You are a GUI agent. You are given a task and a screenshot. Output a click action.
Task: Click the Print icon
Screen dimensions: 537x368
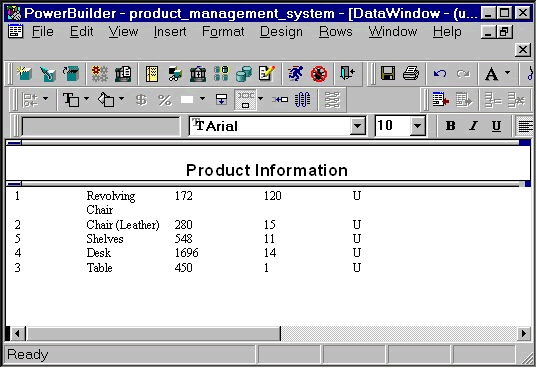coord(411,74)
